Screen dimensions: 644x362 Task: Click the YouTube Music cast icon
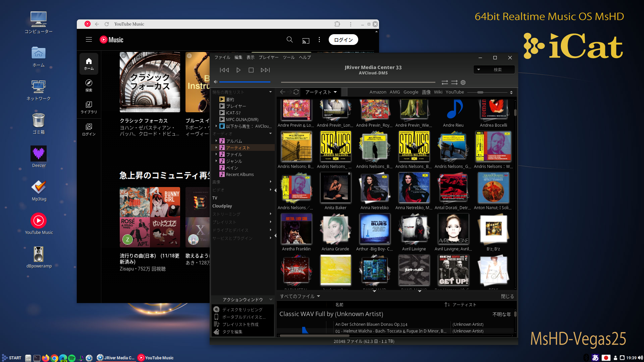point(306,40)
